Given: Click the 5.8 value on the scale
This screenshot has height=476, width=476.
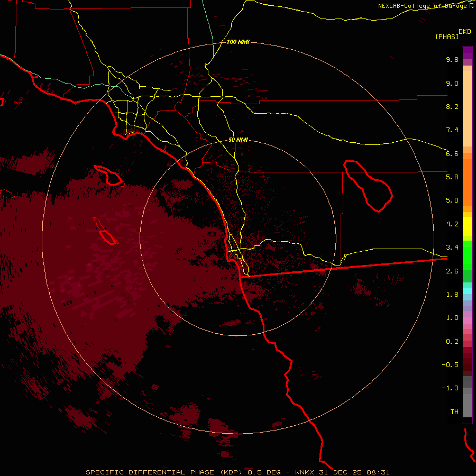Looking at the screenshot, I should click(x=452, y=177).
